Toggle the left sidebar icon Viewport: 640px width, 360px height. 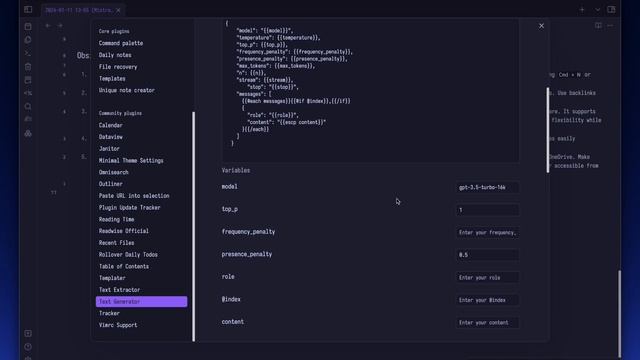pyautogui.click(x=28, y=9)
